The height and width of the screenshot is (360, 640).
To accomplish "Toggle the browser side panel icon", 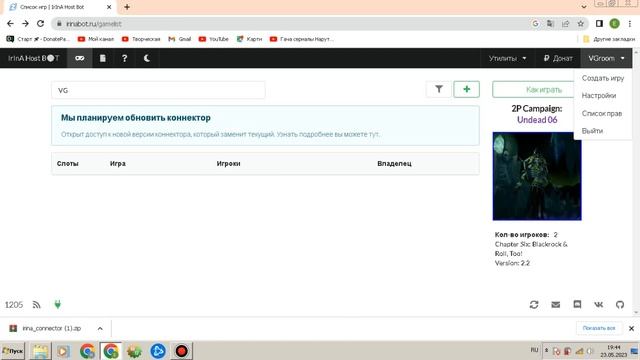I will click(599, 24).
